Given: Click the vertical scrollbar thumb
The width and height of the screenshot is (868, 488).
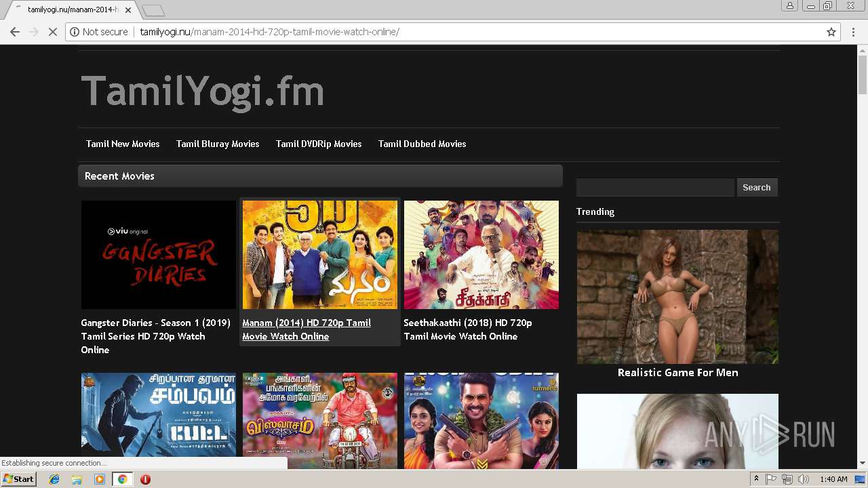Looking at the screenshot, I should (863, 76).
